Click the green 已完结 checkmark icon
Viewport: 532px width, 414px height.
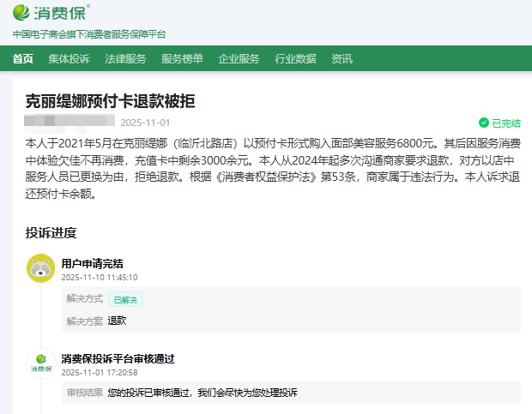pos(484,123)
